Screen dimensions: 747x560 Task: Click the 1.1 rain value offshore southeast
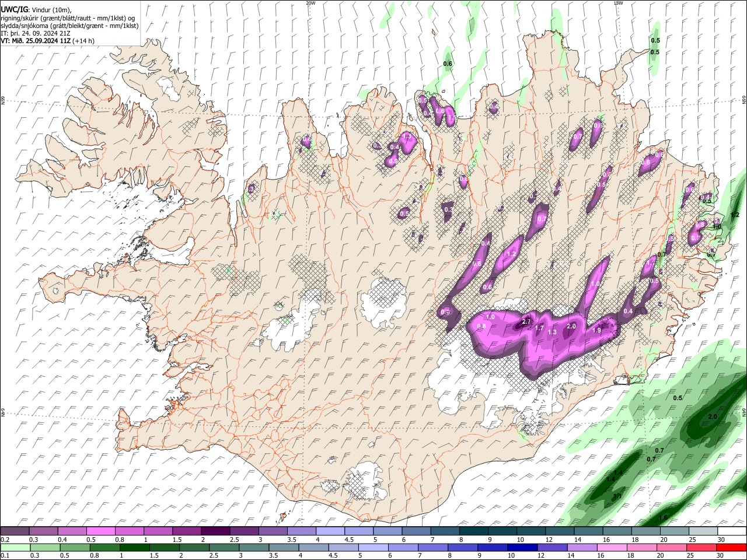click(x=617, y=496)
